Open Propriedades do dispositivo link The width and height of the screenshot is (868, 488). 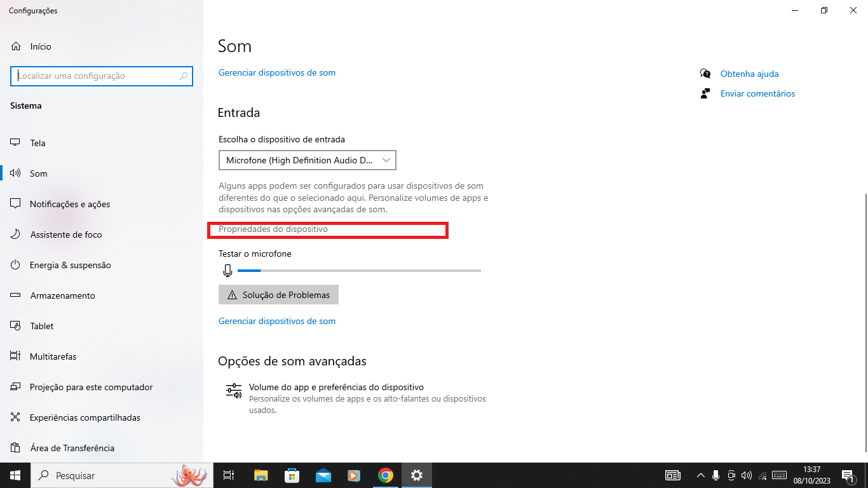coord(273,229)
